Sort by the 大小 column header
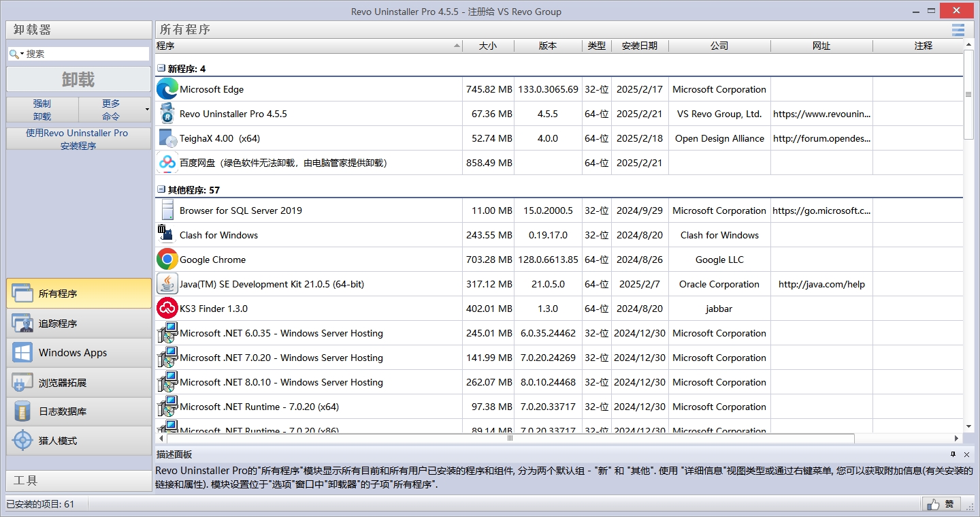The width and height of the screenshot is (980, 517). pyautogui.click(x=488, y=46)
